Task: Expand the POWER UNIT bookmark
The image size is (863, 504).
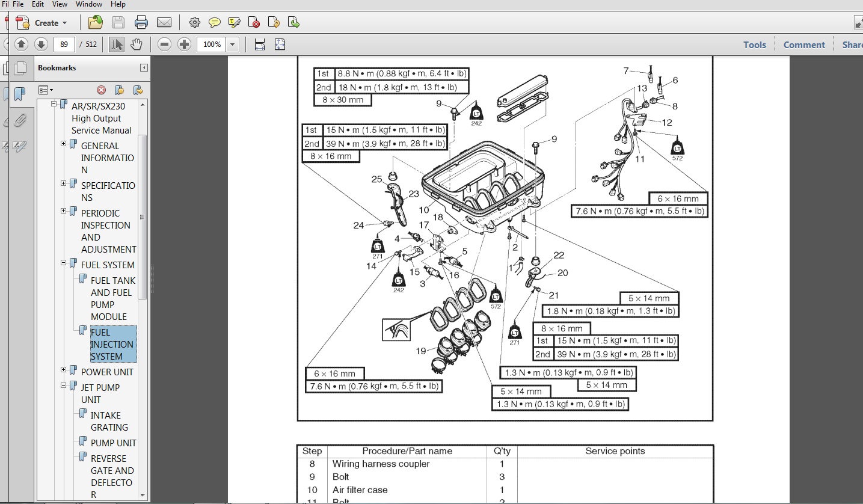Action: [64, 370]
